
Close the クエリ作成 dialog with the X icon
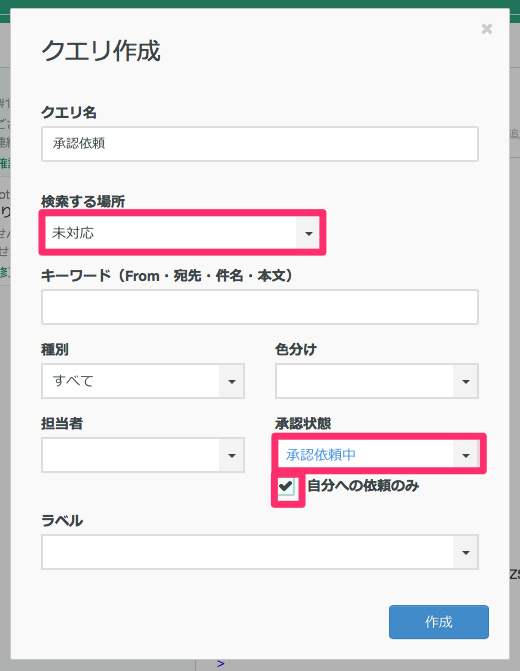click(x=487, y=29)
